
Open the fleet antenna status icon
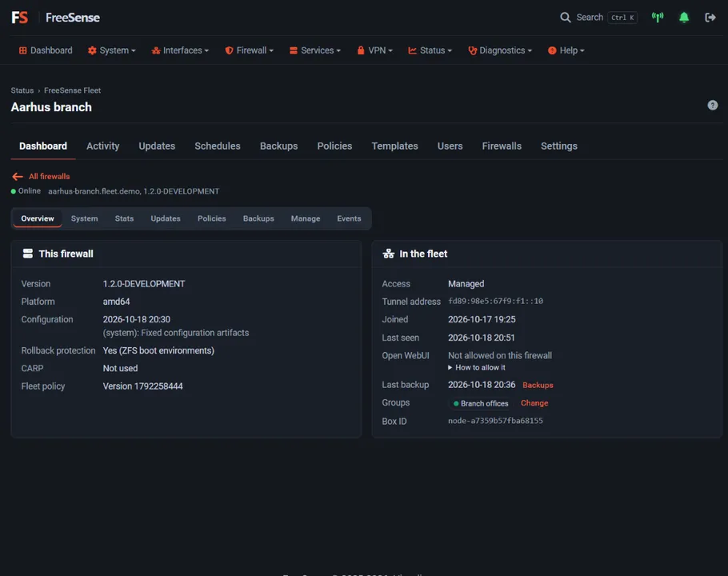tap(658, 18)
